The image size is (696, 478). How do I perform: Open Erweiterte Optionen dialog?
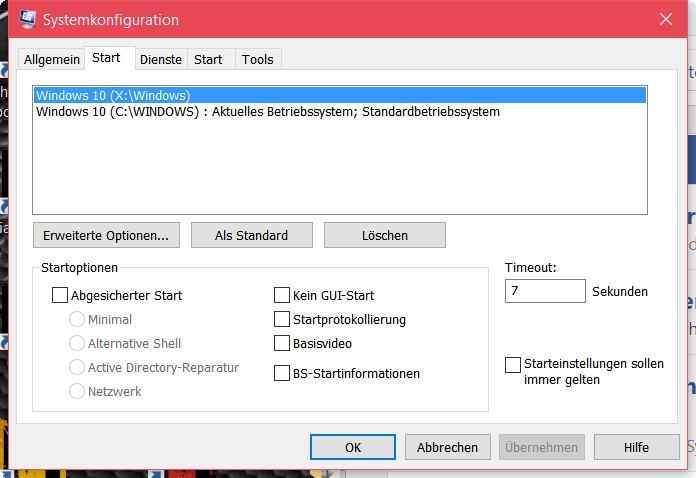point(106,235)
